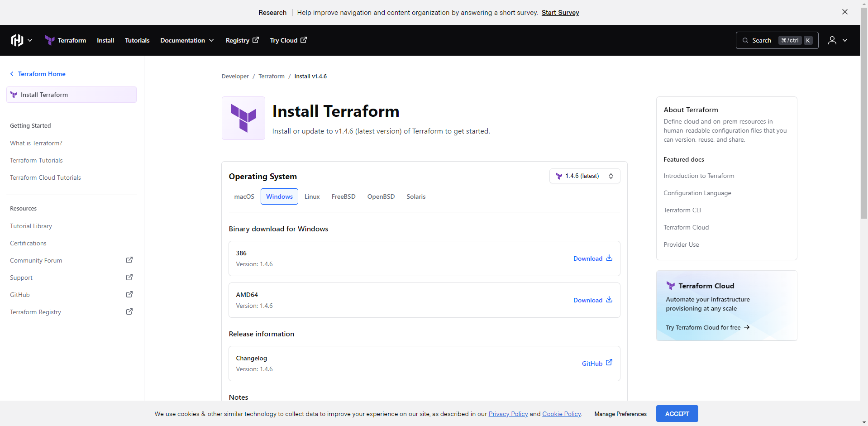The height and width of the screenshot is (426, 868).
Task: Open Provider Use doc link
Action: tap(681, 244)
